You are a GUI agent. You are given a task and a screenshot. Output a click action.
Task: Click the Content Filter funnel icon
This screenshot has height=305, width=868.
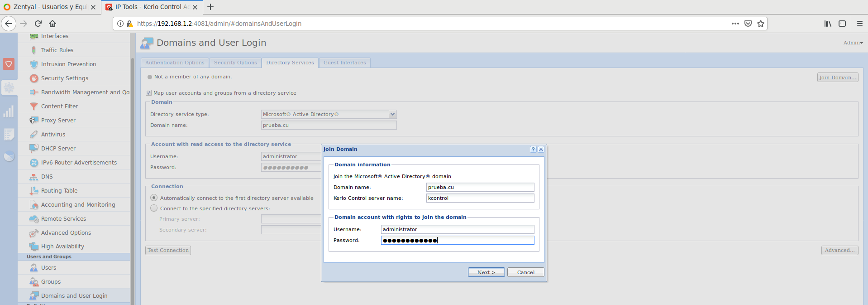pos(34,106)
